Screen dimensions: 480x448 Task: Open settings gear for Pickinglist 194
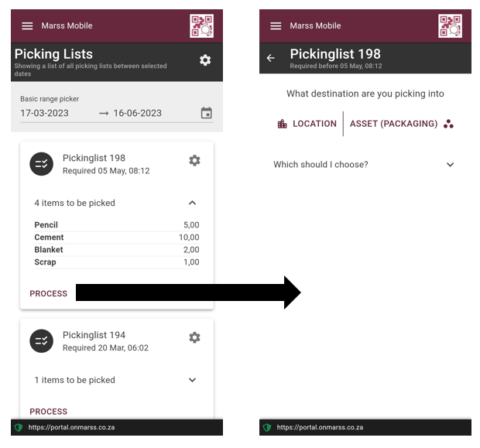[x=194, y=337]
